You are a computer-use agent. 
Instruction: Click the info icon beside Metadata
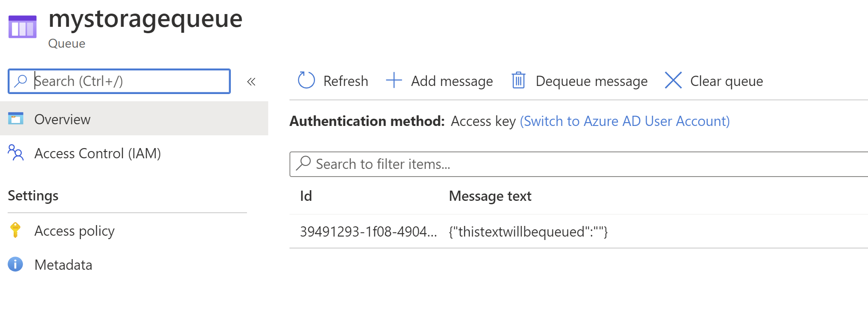point(15,264)
